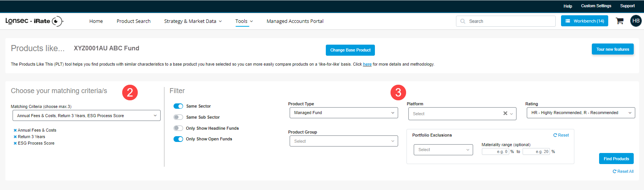Open Custom Settings
This screenshot has width=644, height=190.
(596, 6)
